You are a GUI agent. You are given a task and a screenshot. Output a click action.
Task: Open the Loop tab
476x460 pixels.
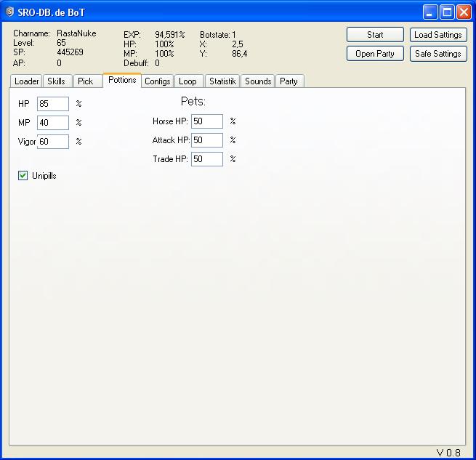coord(187,81)
